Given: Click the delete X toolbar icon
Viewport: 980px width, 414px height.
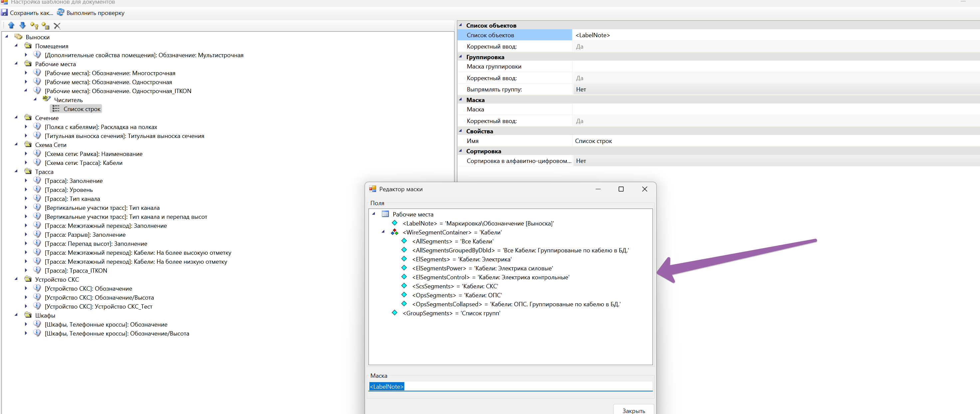Looking at the screenshot, I should click(x=57, y=26).
